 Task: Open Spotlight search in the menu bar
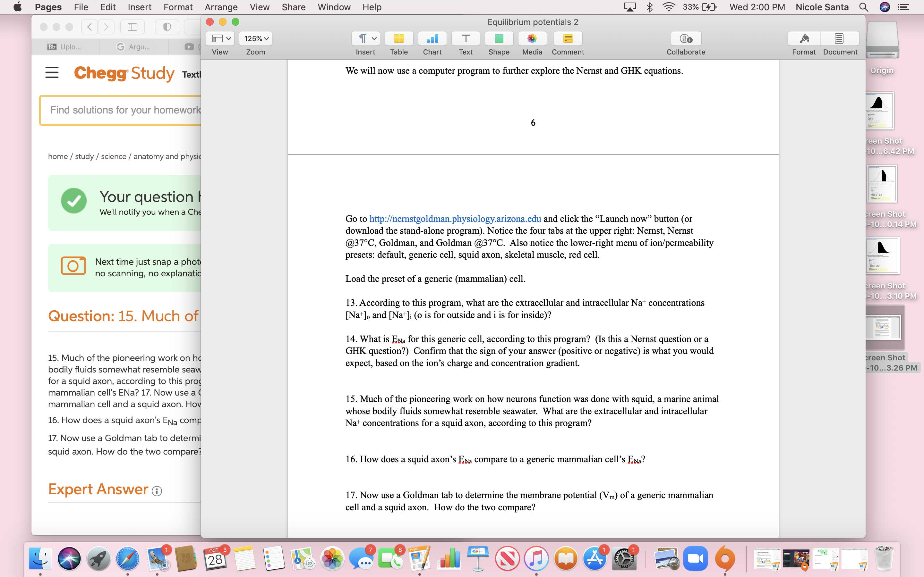coord(864,7)
